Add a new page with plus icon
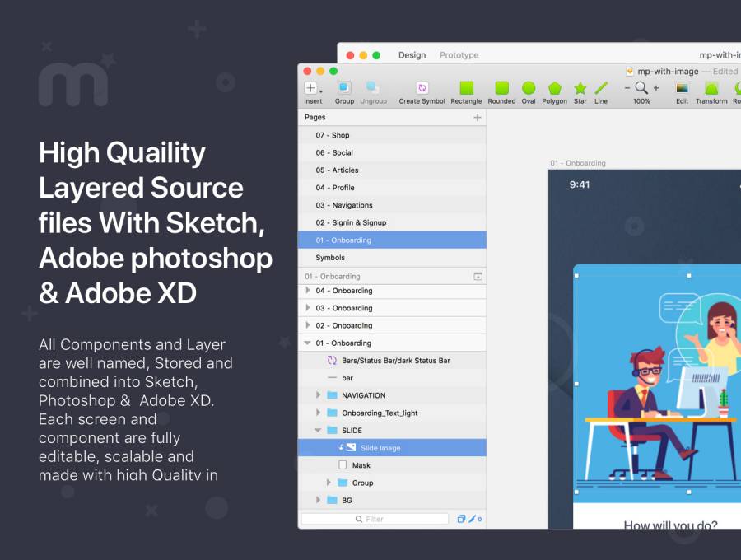The height and width of the screenshot is (560, 741). click(x=477, y=118)
